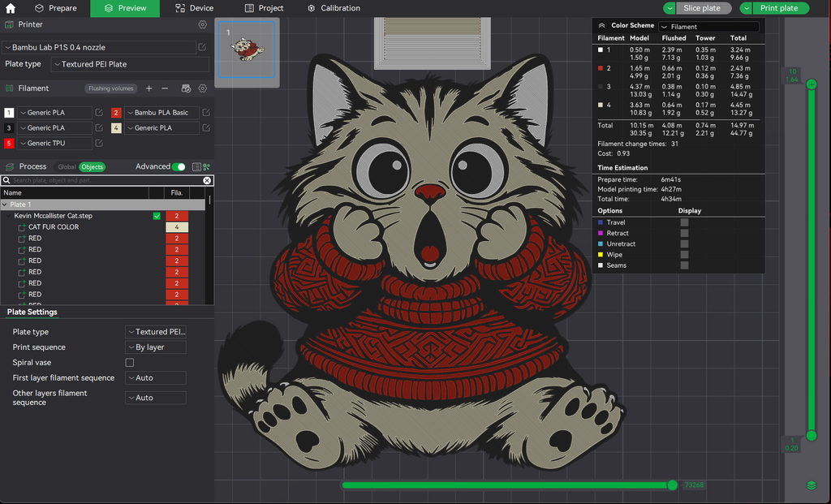This screenshot has width=831, height=504.
Task: Open filament settings gear icon
Action: 202,88
